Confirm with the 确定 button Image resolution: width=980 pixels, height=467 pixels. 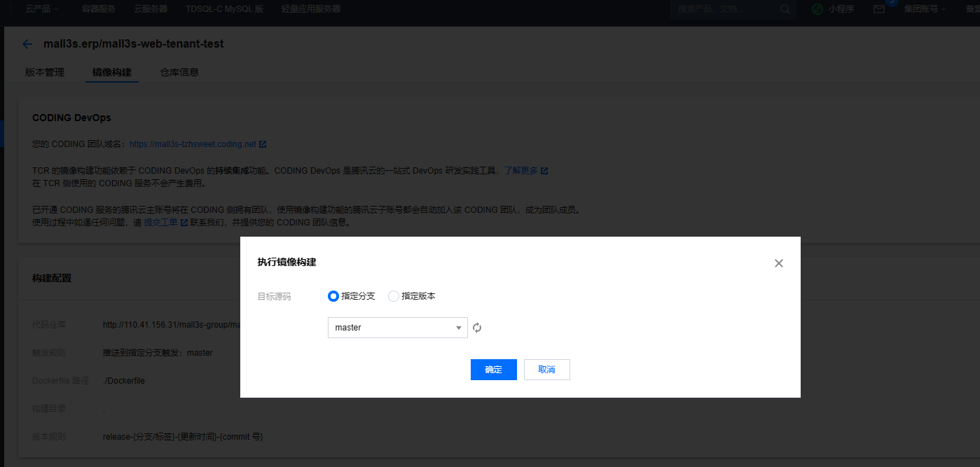click(494, 370)
